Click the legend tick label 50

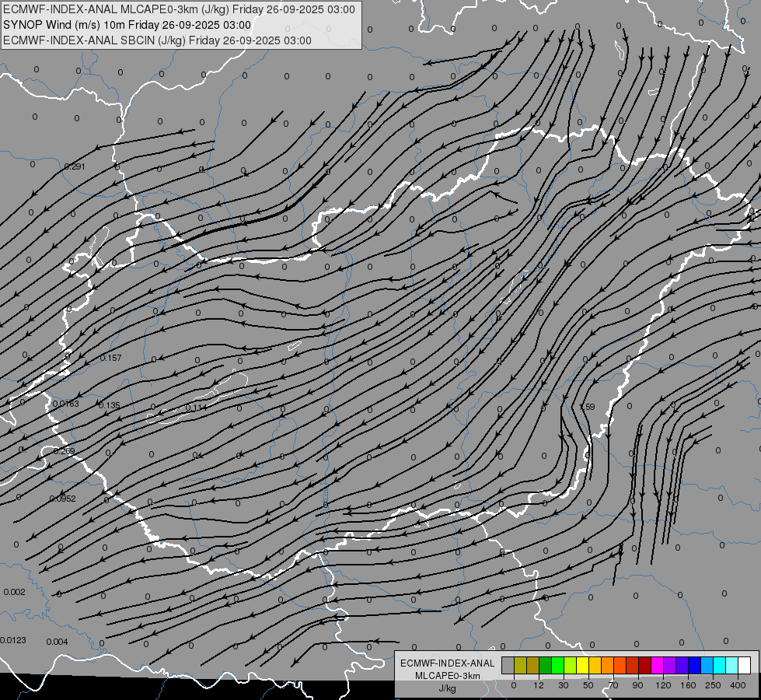(588, 685)
